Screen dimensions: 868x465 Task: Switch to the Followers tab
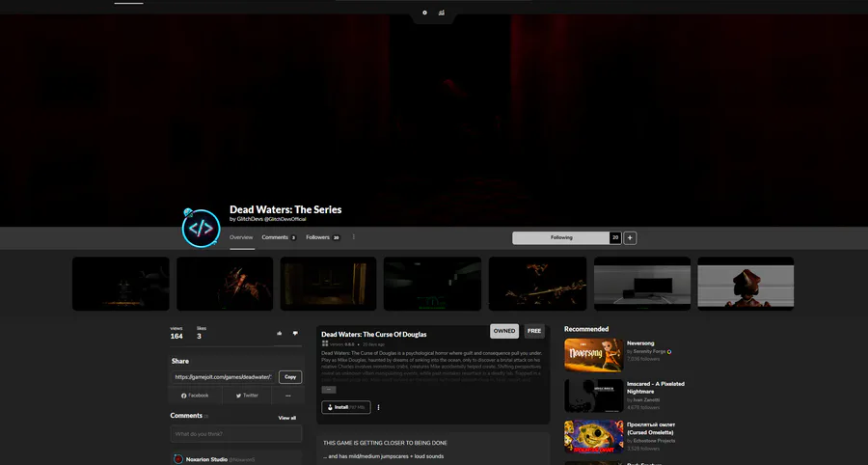point(323,237)
